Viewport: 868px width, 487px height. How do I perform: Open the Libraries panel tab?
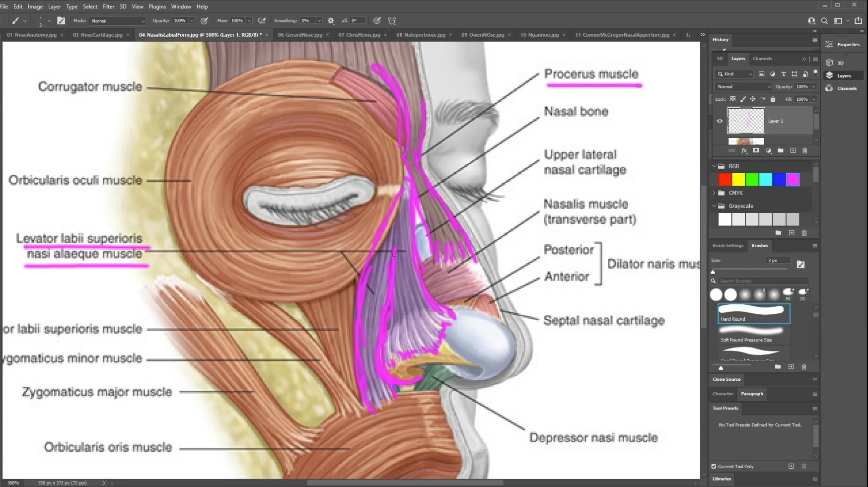[x=722, y=479]
